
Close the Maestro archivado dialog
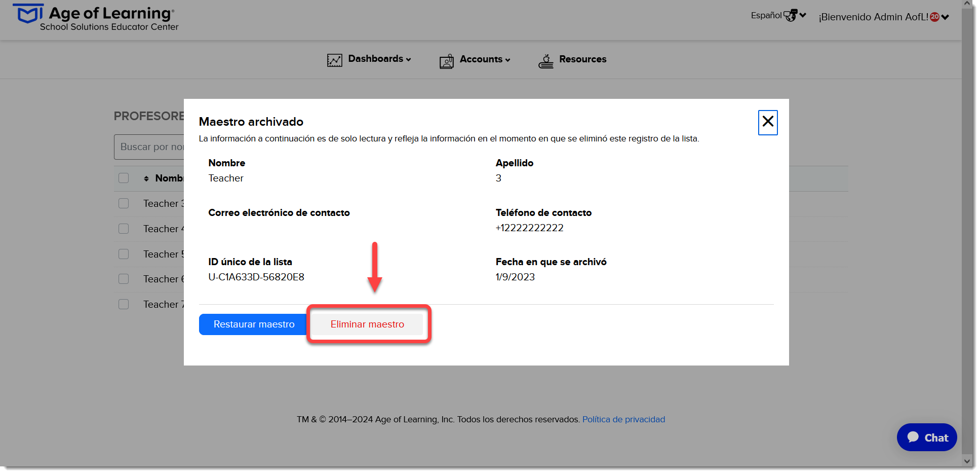(x=768, y=122)
